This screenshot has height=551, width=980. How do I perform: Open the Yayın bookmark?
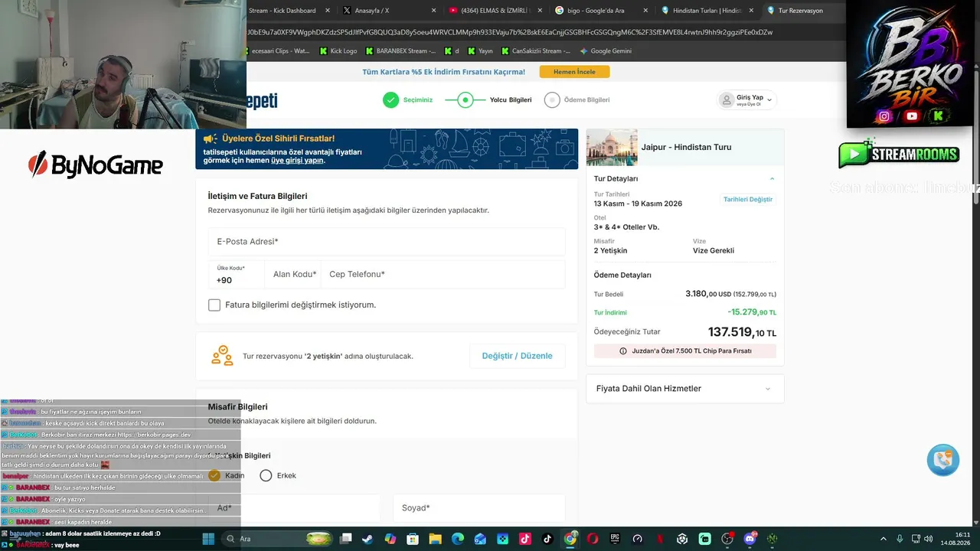[480, 51]
